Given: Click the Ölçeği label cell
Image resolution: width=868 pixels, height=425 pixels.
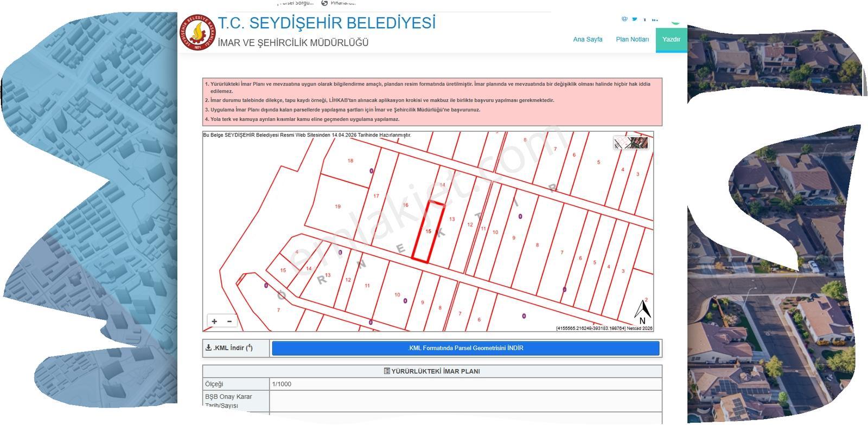Looking at the screenshot, I should point(236,384).
